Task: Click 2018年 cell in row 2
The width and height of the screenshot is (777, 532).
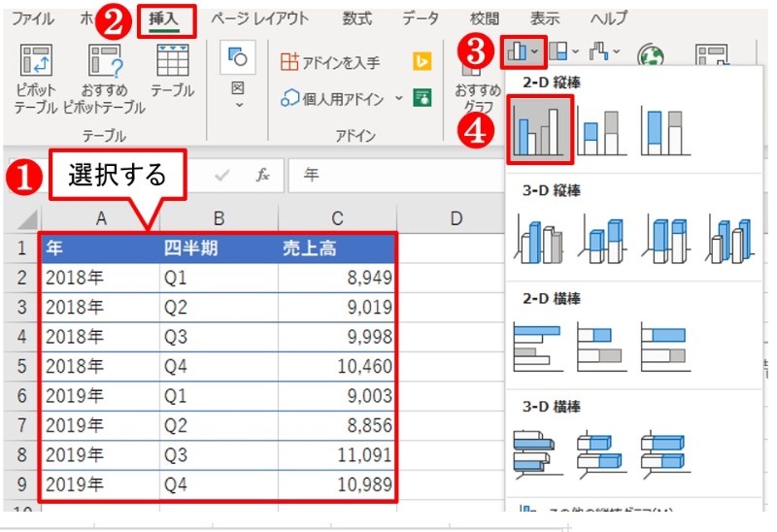Action: (x=100, y=278)
